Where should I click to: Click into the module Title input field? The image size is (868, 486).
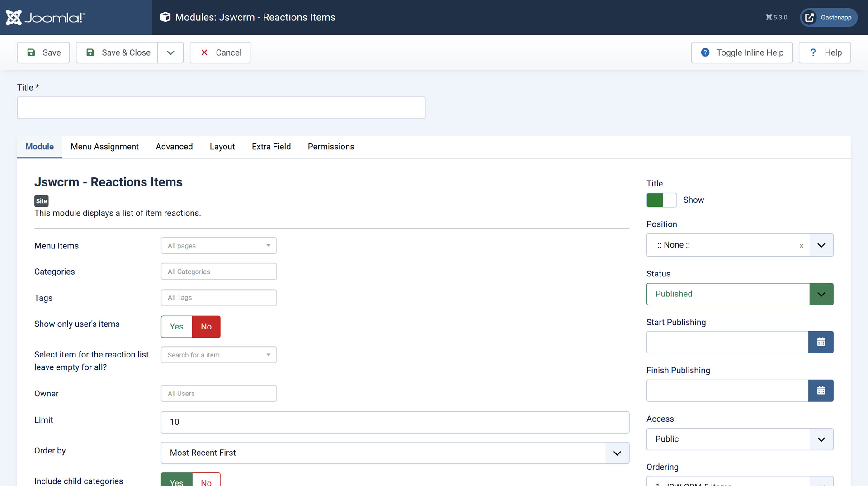(x=221, y=108)
